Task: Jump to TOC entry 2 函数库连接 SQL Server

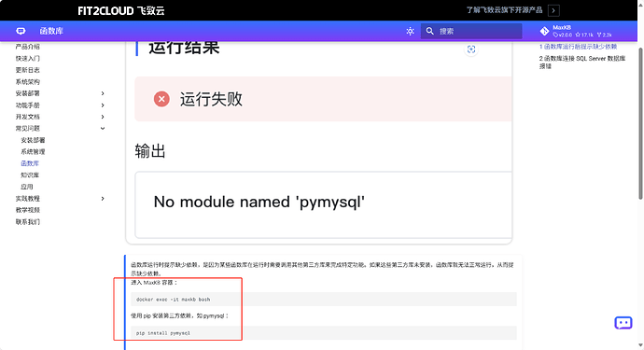Action: click(x=582, y=62)
